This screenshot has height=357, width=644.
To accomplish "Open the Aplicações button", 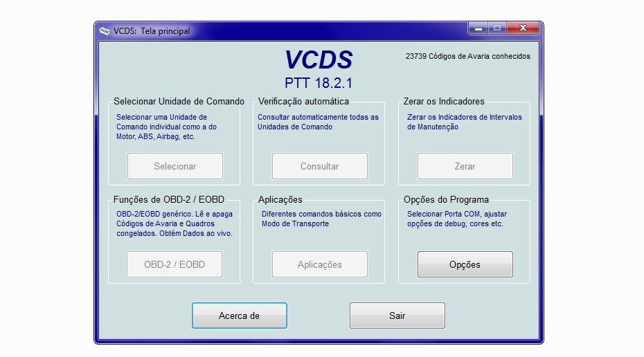I will pos(319,264).
